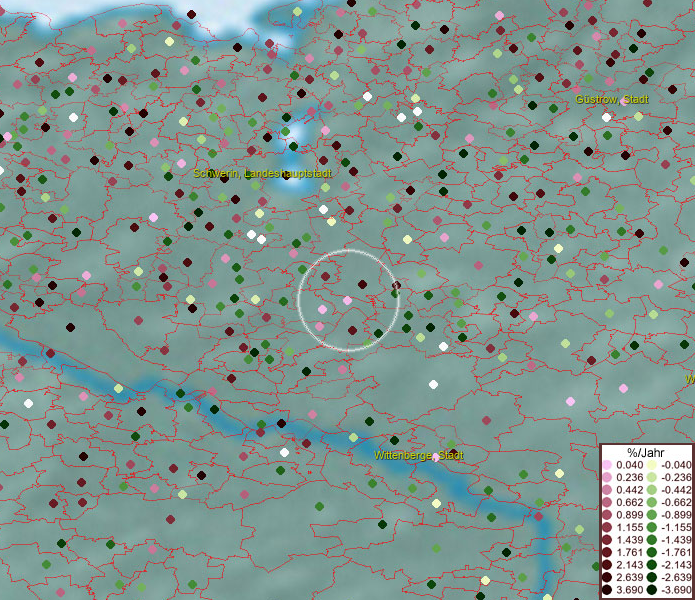Select the Güstrow, Stadt city label
Screen dimensions: 695x600
click(612, 100)
